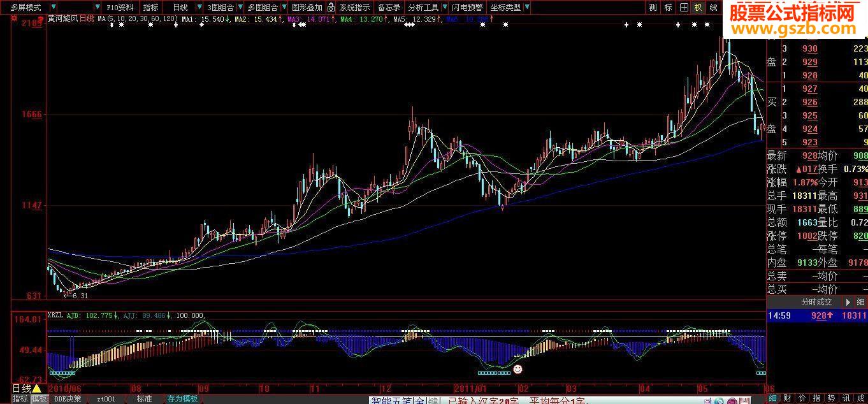The height and width of the screenshot is (404, 868).
Task: Toggle the 模板 mode button at bottom left
Action: click(x=40, y=399)
